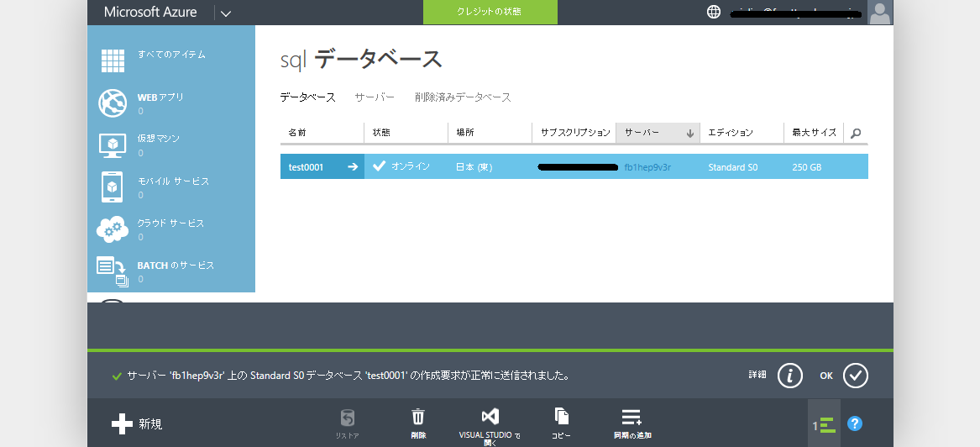Sort by the サーバー column arrow
The height and width of the screenshot is (447, 980).
[x=690, y=133]
